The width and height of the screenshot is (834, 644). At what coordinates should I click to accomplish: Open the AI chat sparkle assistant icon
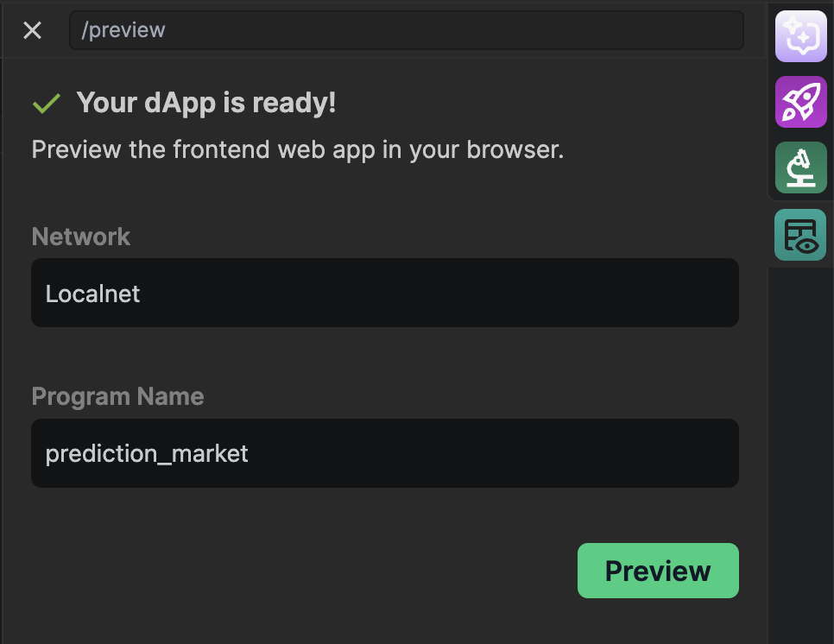tap(801, 36)
